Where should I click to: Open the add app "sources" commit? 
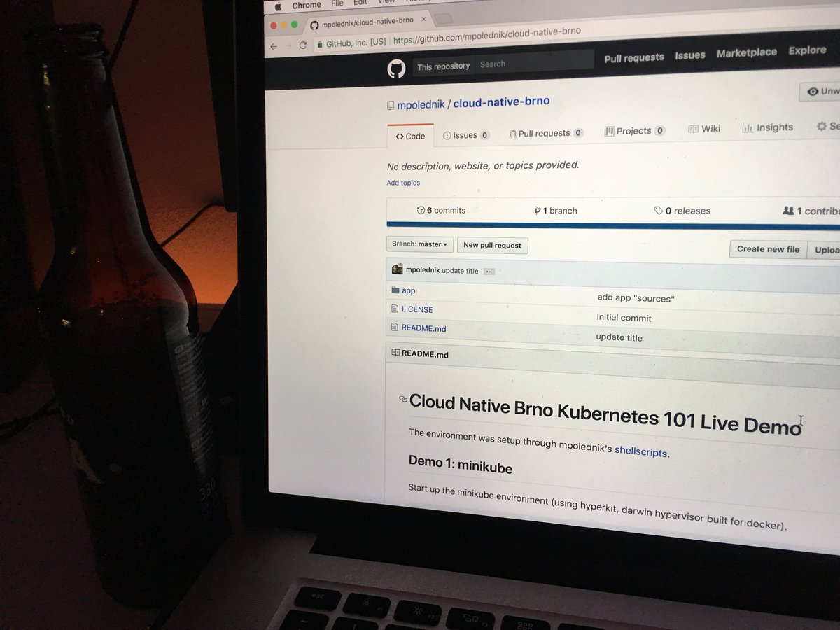[636, 298]
